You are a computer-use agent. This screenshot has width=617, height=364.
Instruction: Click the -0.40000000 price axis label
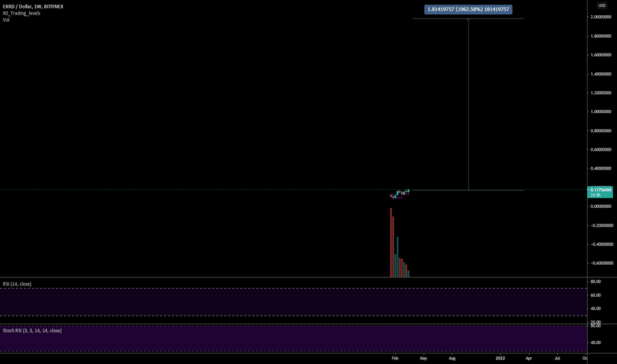pos(601,244)
